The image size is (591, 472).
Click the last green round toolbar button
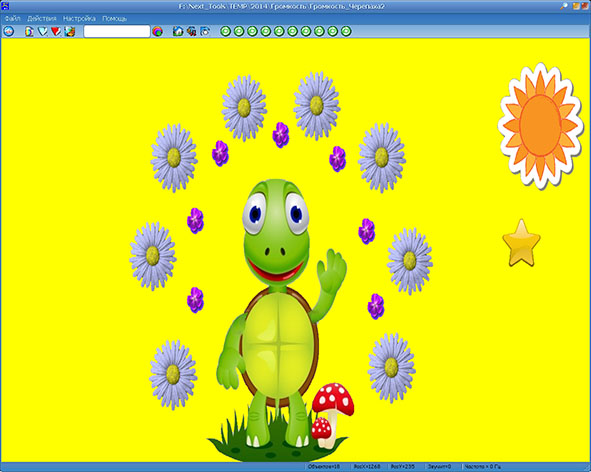(346, 31)
